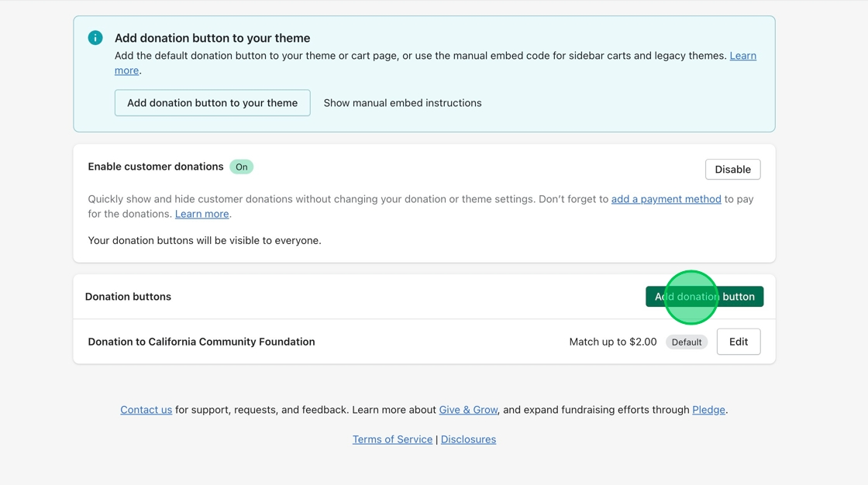The height and width of the screenshot is (485, 868).
Task: Click the Default badge
Action: 687,342
